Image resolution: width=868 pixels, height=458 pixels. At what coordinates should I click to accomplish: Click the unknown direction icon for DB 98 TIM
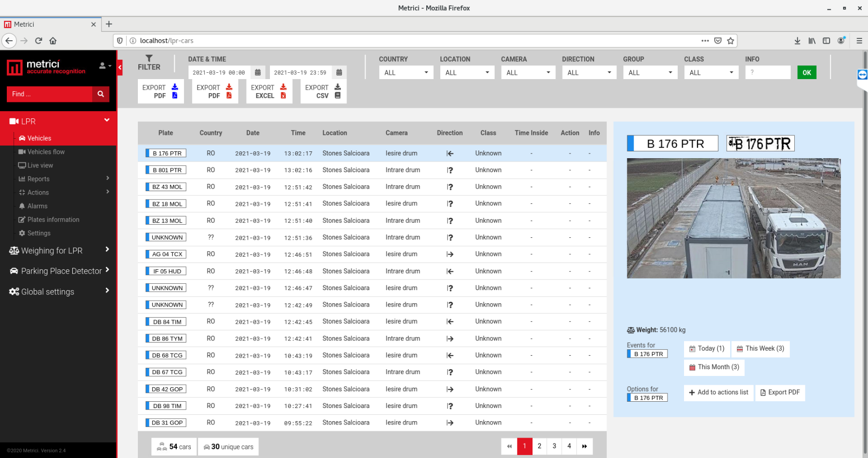(x=450, y=406)
